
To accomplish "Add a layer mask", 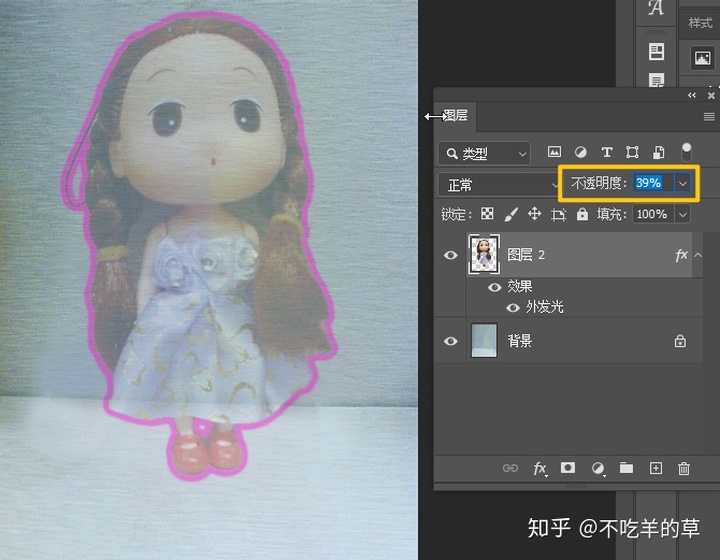I will pyautogui.click(x=568, y=468).
